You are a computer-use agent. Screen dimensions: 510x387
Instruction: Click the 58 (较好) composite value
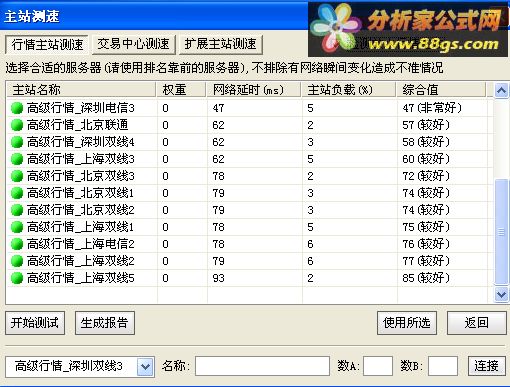click(x=426, y=142)
